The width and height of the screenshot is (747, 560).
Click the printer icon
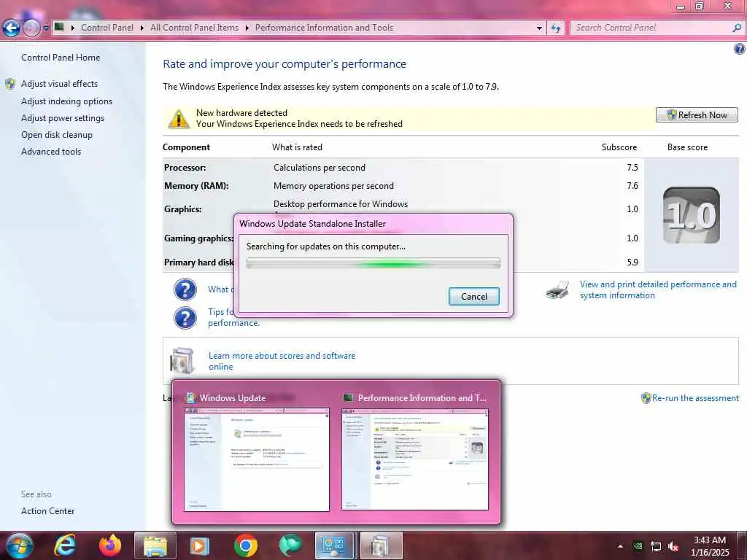557,289
